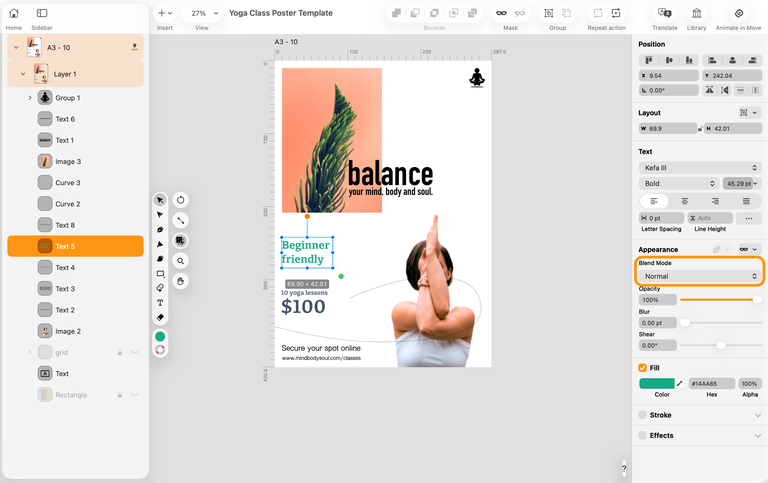Toggle the Sidebar panel icon
Screen dimensions: 768x483
tap(42, 13)
